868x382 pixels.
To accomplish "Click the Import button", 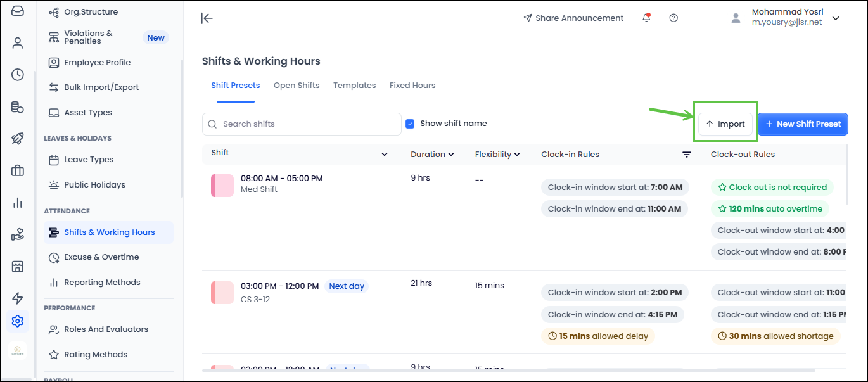I will point(725,124).
